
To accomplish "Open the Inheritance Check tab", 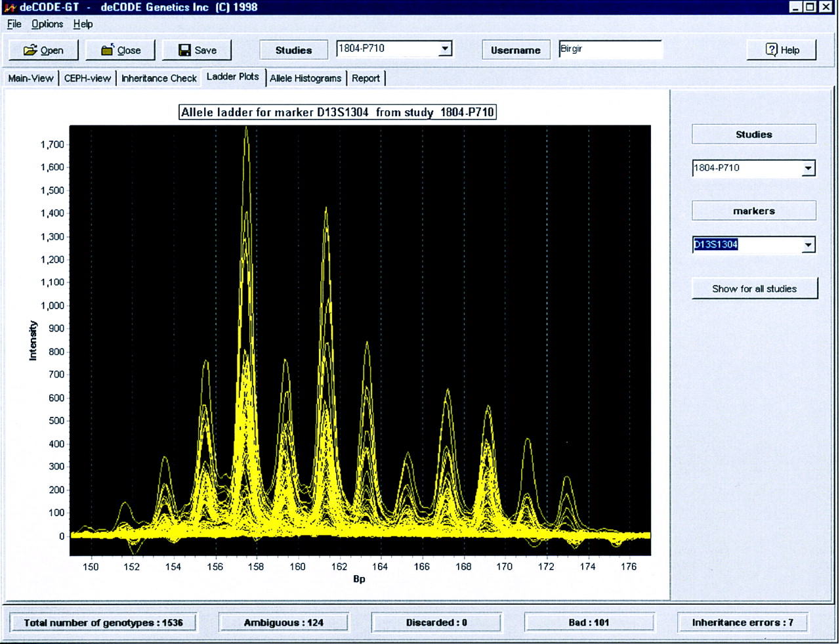I will (159, 78).
